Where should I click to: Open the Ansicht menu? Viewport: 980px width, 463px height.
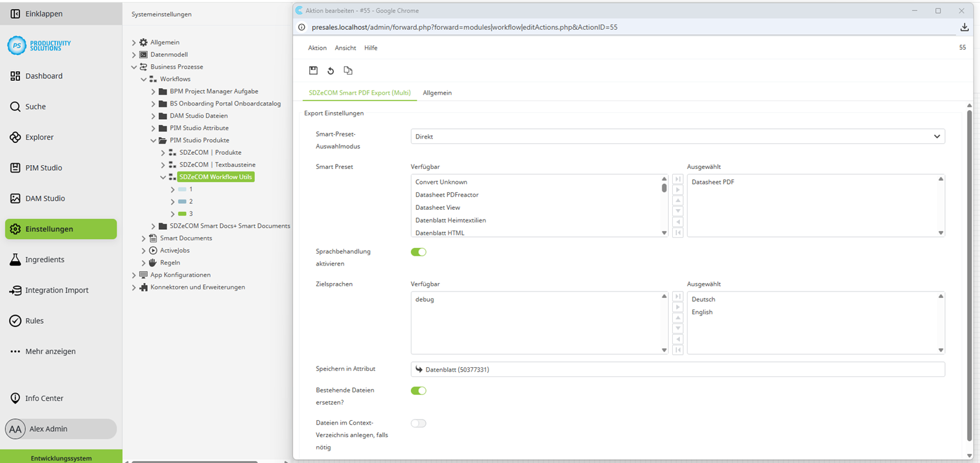(x=345, y=47)
